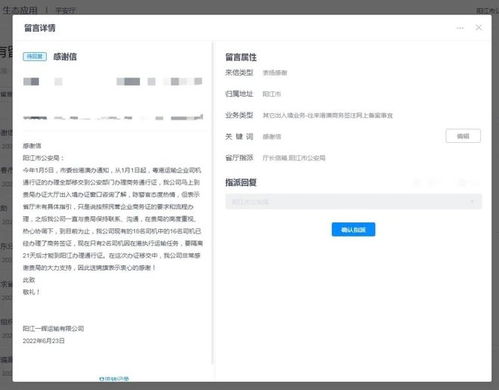Click the 归属地址 value 阳江市

pyautogui.click(x=272, y=94)
